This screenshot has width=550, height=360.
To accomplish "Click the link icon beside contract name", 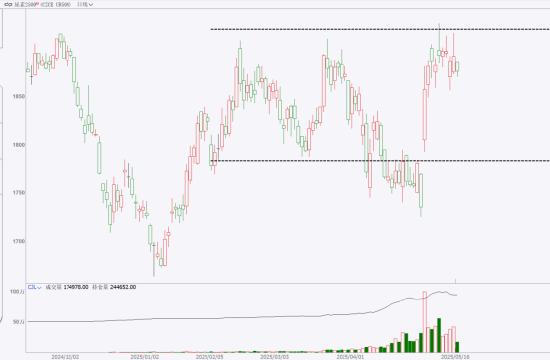I will point(8,5).
